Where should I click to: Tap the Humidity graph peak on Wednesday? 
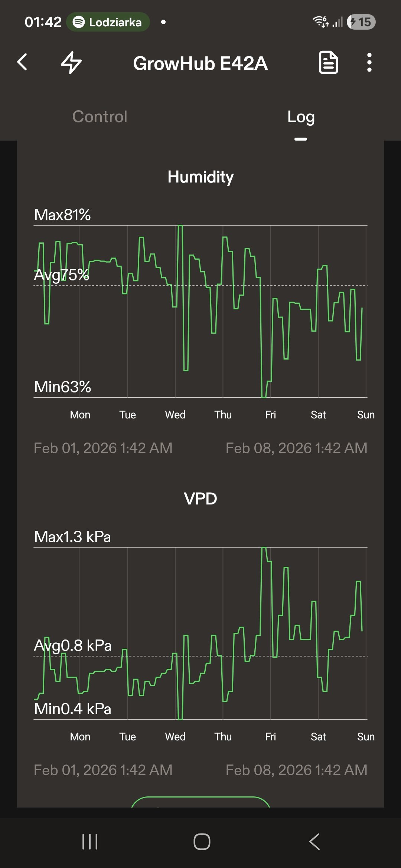180,226
